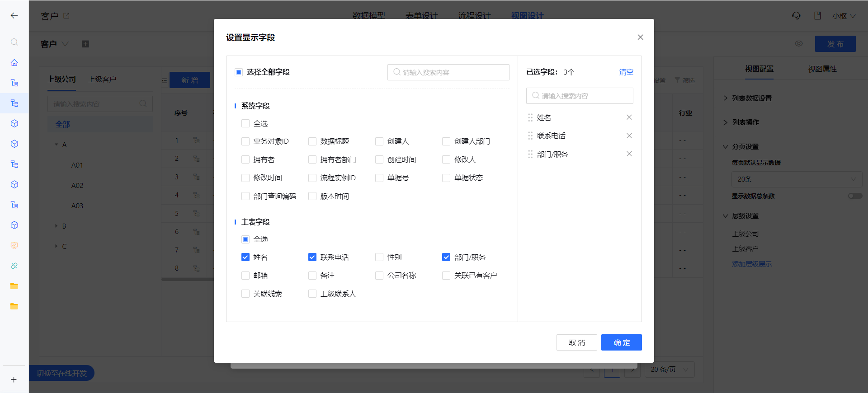Viewport: 868px width, 393px height.
Task: Open the document help icon in header
Action: click(x=817, y=15)
